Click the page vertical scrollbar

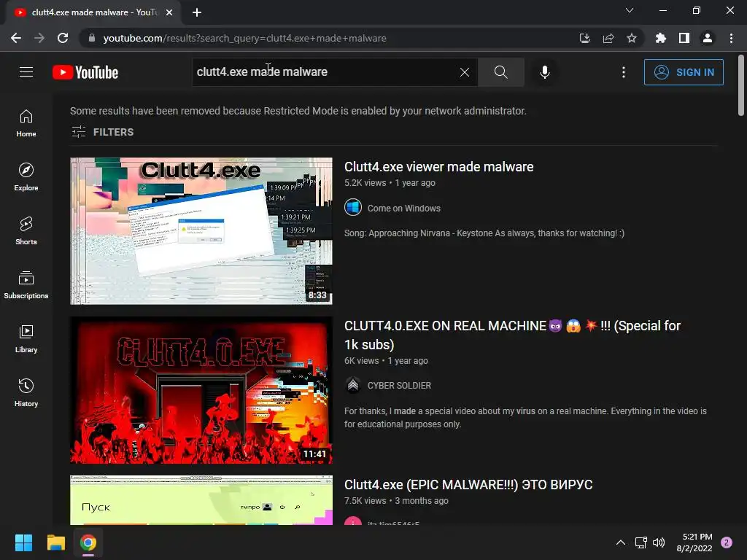click(x=741, y=86)
